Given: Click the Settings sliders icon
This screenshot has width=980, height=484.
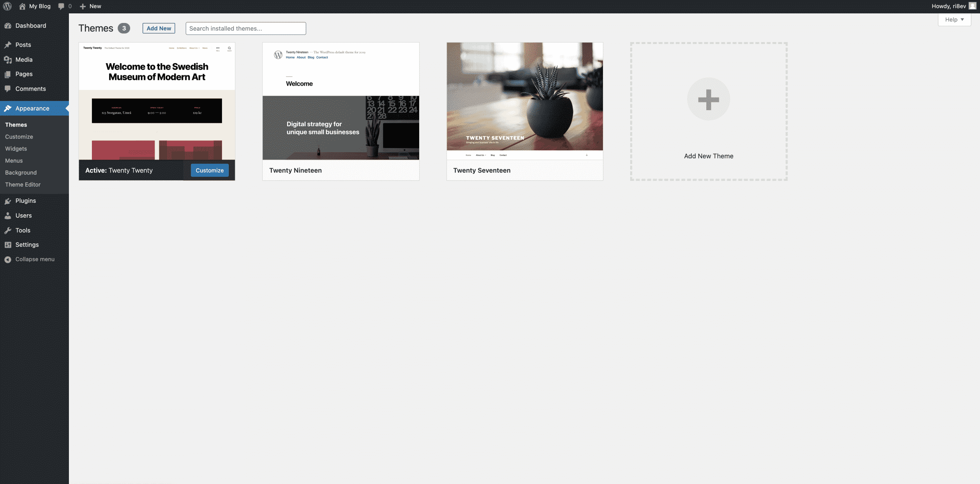Looking at the screenshot, I should click(x=8, y=245).
